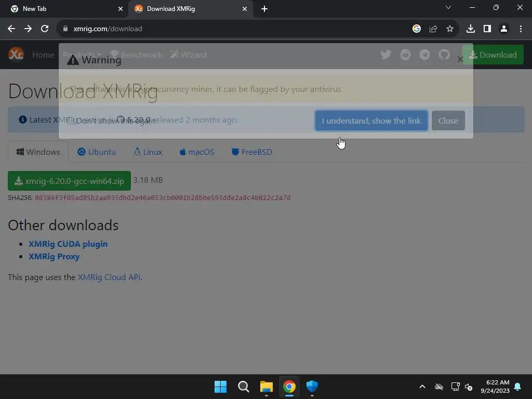Open File Explorer from the taskbar

tap(267, 387)
